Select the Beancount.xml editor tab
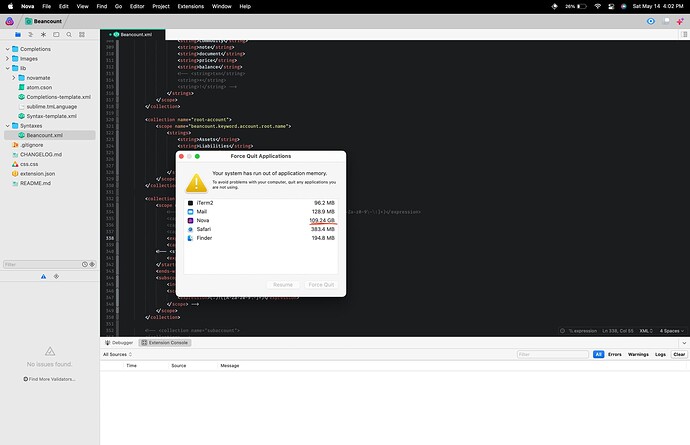 click(x=132, y=34)
